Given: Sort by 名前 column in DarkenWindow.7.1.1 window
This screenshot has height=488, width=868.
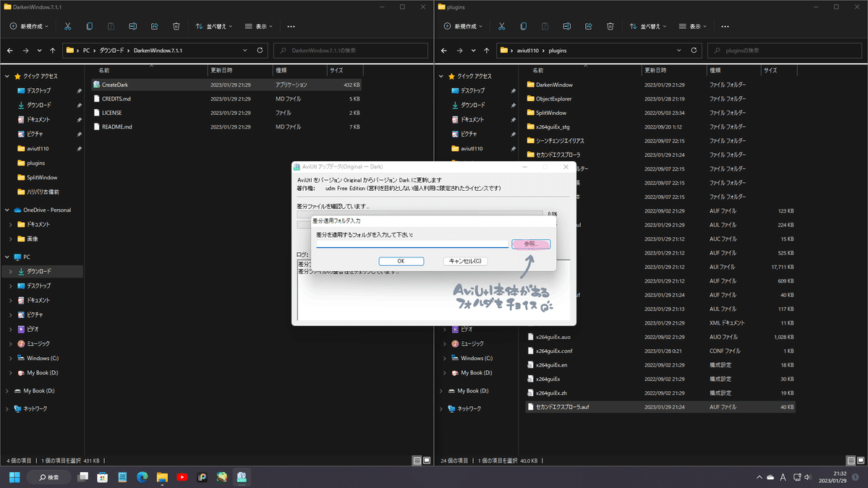Looking at the screenshot, I should [x=151, y=70].
